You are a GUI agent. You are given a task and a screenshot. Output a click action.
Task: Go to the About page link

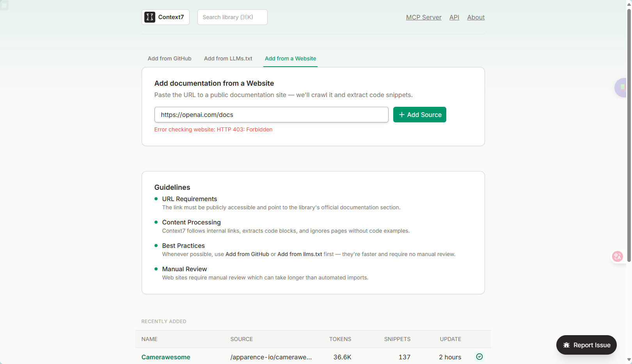point(476,17)
